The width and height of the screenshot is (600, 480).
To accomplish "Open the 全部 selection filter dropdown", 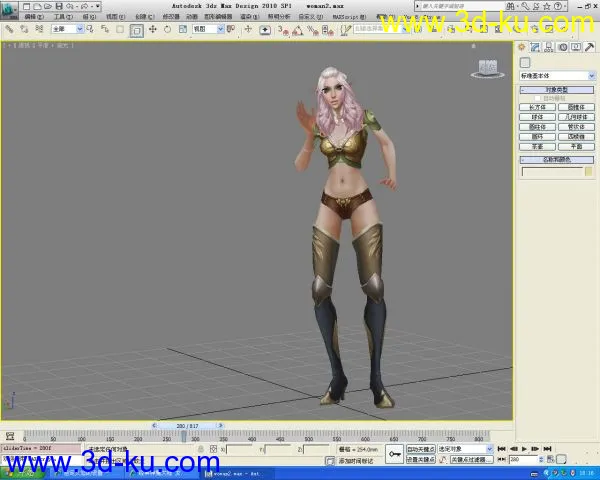I will coord(67,29).
